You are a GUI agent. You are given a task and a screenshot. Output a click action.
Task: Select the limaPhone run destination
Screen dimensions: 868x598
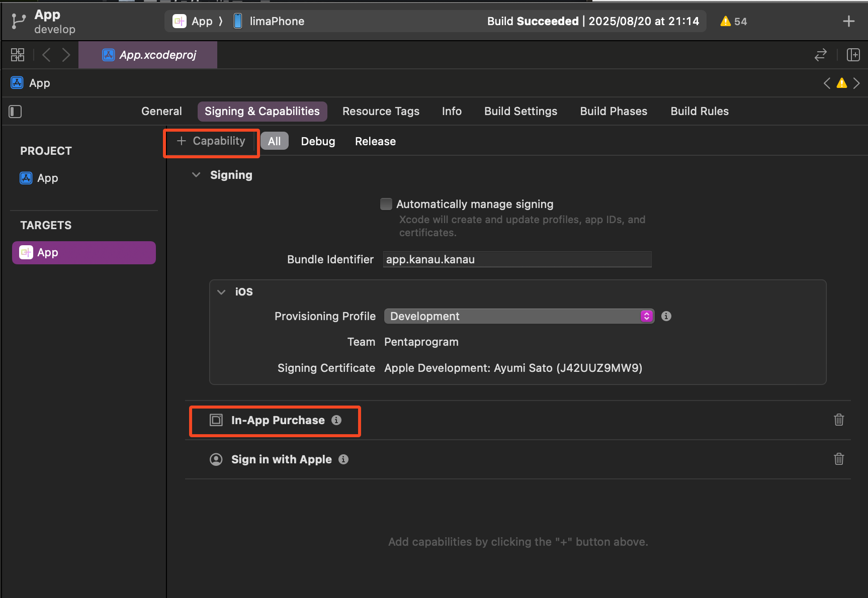270,21
